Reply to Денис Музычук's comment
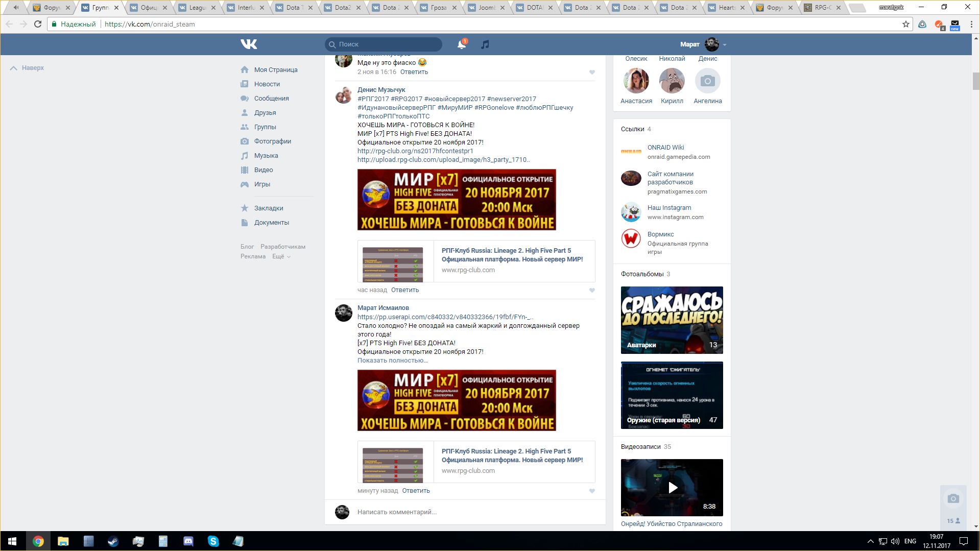The width and height of the screenshot is (980, 551). (404, 290)
